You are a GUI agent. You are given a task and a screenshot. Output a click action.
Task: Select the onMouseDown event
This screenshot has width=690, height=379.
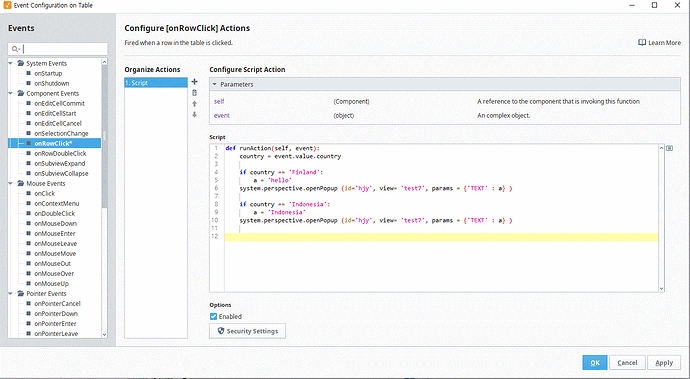pos(55,224)
